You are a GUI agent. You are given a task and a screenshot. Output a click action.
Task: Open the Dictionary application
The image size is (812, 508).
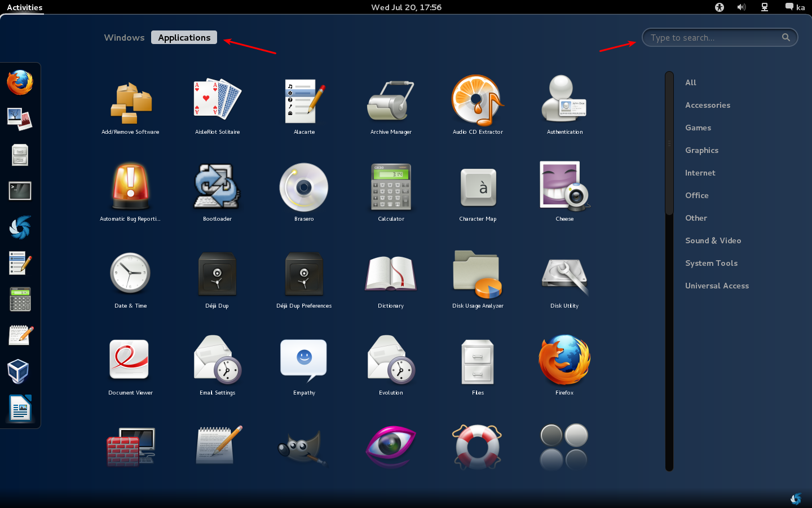click(391, 275)
